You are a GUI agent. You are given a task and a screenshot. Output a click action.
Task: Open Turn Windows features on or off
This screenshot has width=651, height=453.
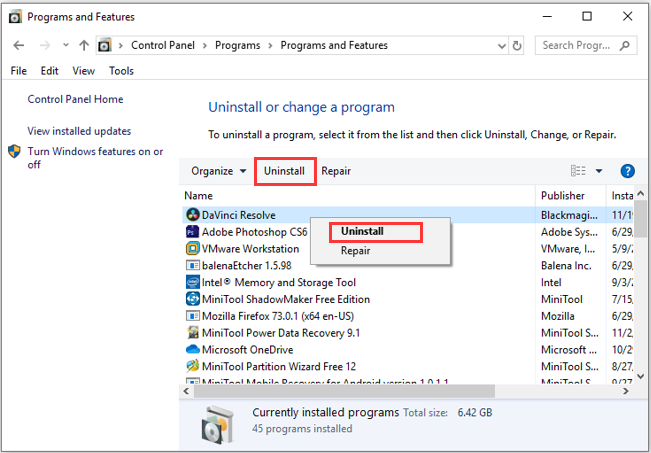pyautogui.click(x=95, y=158)
